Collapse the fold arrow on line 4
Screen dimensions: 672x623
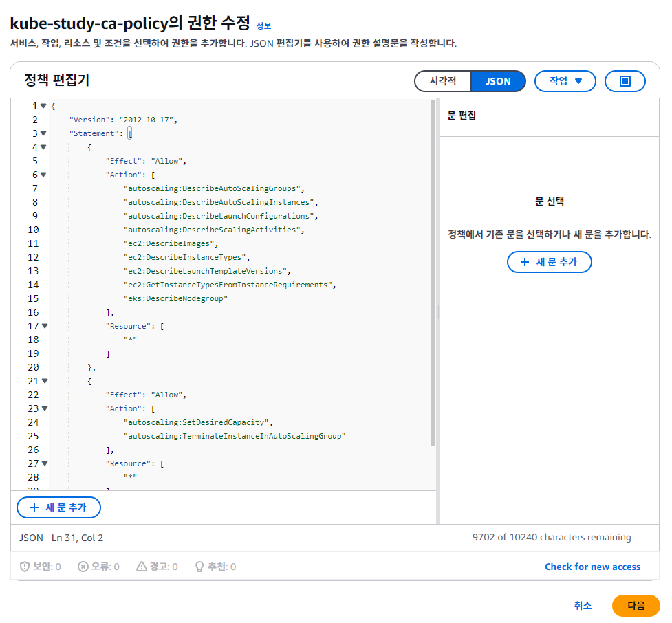43,147
